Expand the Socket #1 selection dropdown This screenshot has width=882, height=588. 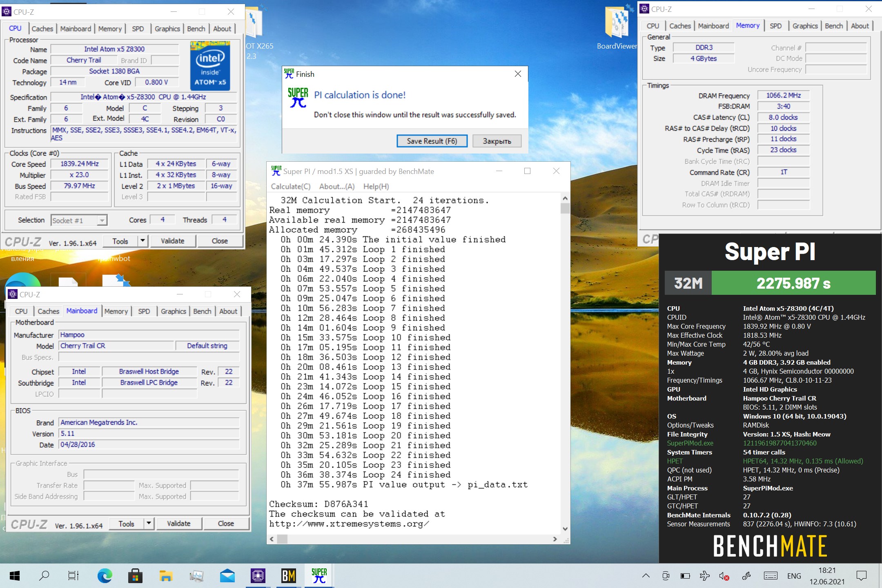(x=102, y=220)
